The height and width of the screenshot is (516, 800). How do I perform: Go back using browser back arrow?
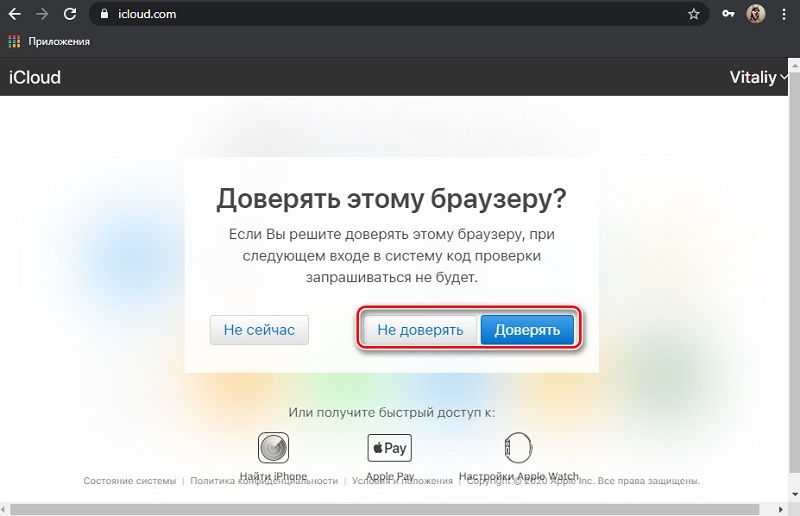(x=15, y=14)
